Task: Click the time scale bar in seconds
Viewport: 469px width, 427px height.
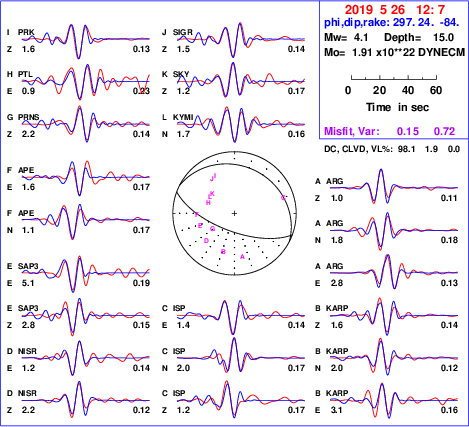Action: 394,78
